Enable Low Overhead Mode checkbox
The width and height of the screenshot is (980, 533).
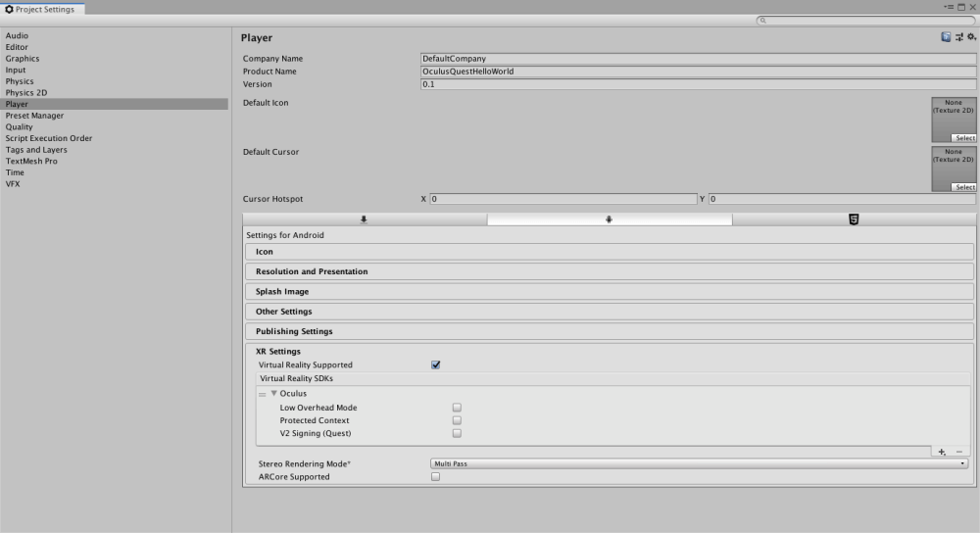[457, 408]
